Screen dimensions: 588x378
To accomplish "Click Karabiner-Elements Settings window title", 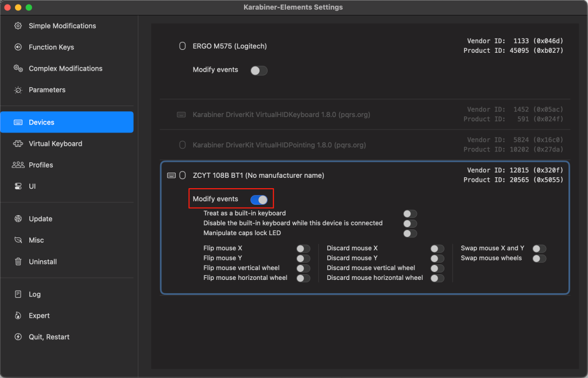I will (293, 7).
